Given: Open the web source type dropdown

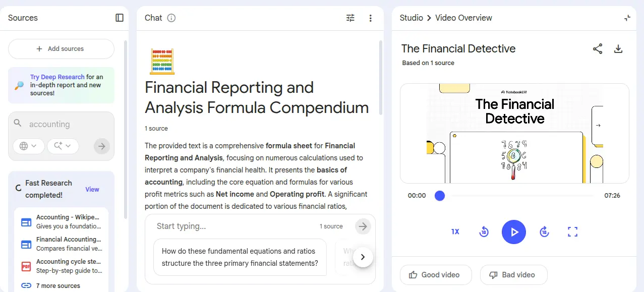Looking at the screenshot, I should coord(28,146).
